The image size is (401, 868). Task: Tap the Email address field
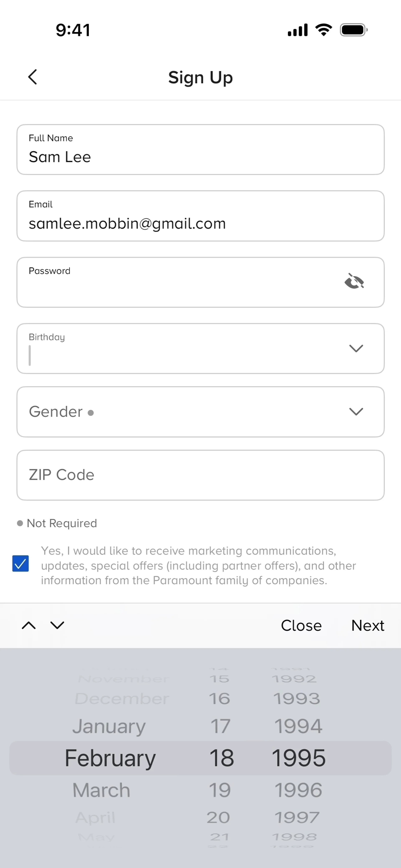pyautogui.click(x=200, y=216)
